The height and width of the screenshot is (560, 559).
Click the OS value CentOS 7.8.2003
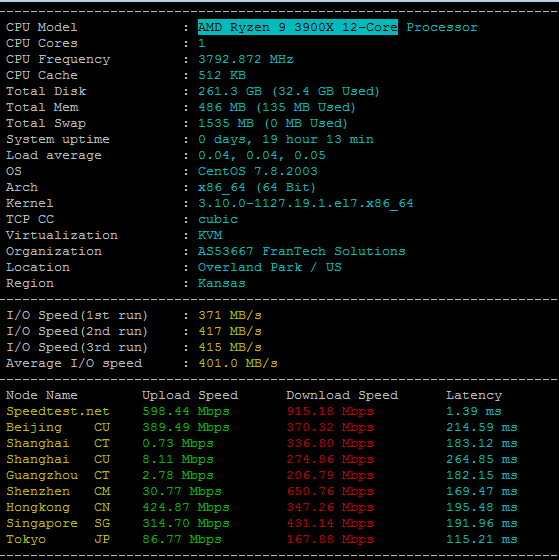[x=258, y=171]
